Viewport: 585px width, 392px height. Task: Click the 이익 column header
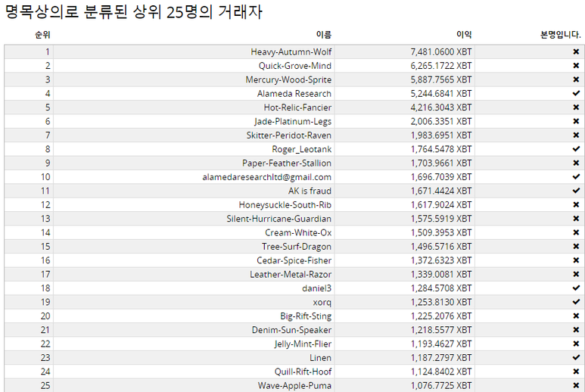coord(464,35)
